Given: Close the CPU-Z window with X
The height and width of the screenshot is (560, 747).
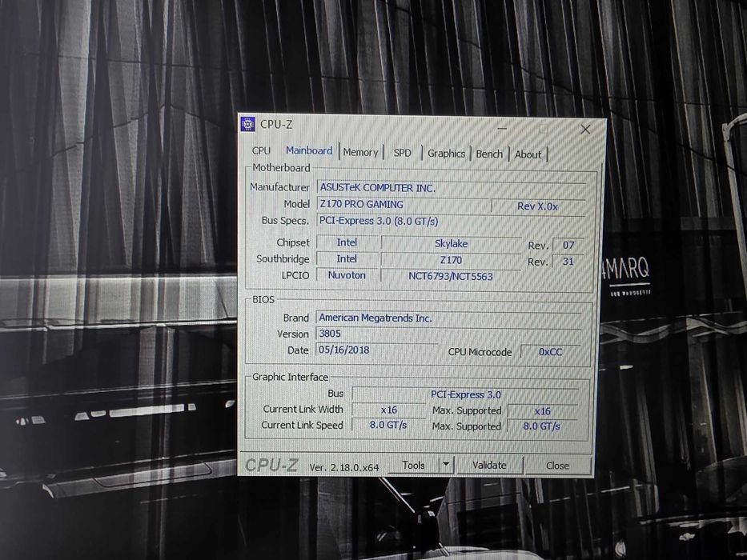Looking at the screenshot, I should click(x=585, y=130).
